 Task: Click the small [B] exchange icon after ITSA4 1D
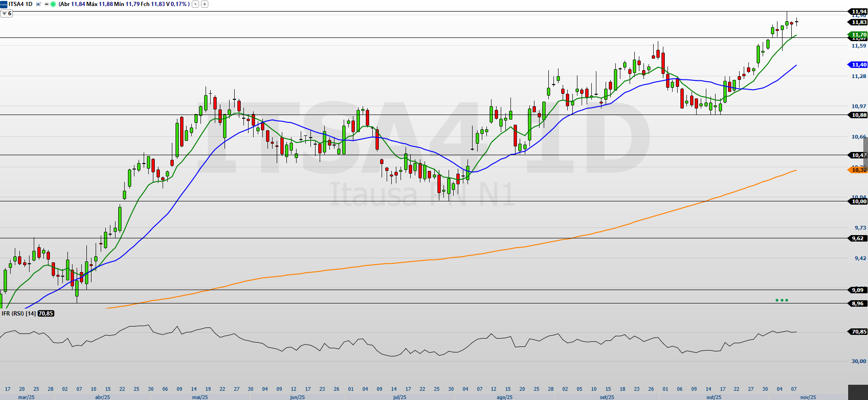click(x=39, y=4)
